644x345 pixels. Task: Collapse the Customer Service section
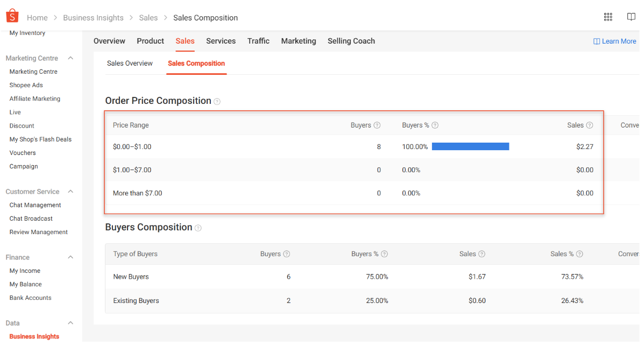pos(70,192)
